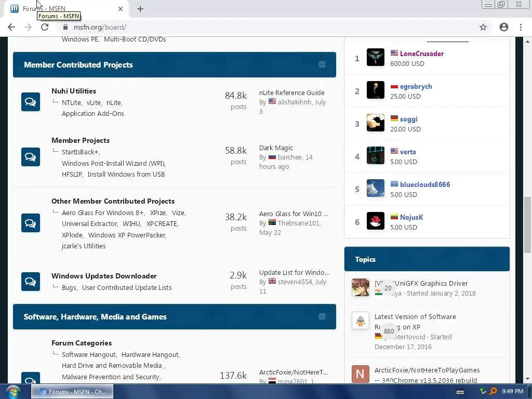This screenshot has height=399, width=532.
Task: Open the Windows XP PowerPacker subforum
Action: [127, 235]
